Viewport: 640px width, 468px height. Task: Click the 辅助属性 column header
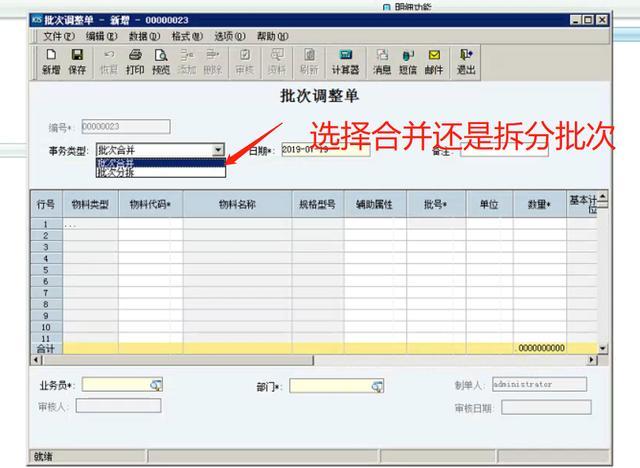coord(375,204)
